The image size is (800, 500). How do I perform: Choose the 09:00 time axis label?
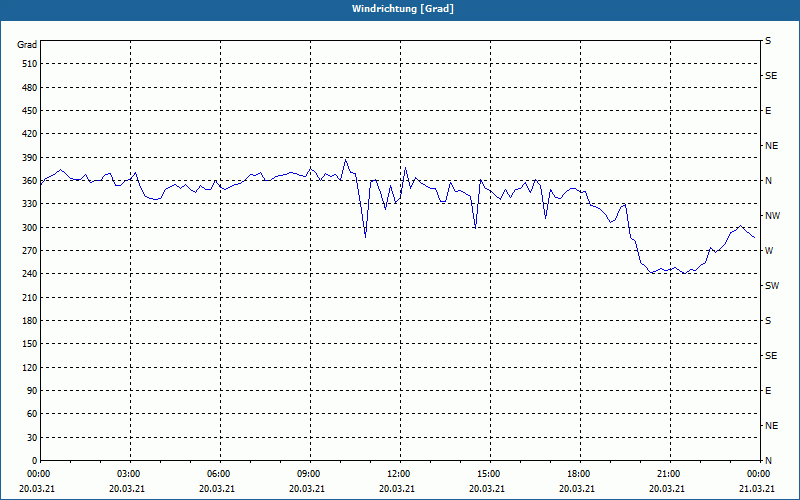click(309, 474)
